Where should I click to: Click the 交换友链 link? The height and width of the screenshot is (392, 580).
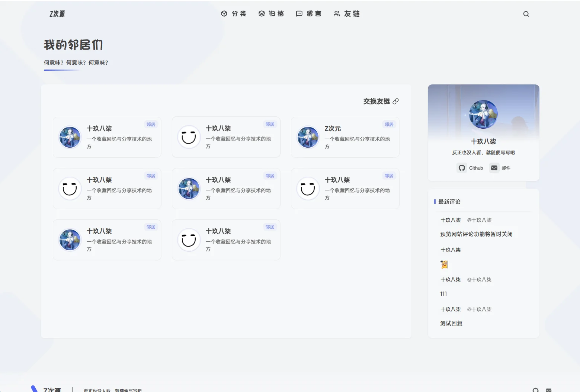(376, 101)
